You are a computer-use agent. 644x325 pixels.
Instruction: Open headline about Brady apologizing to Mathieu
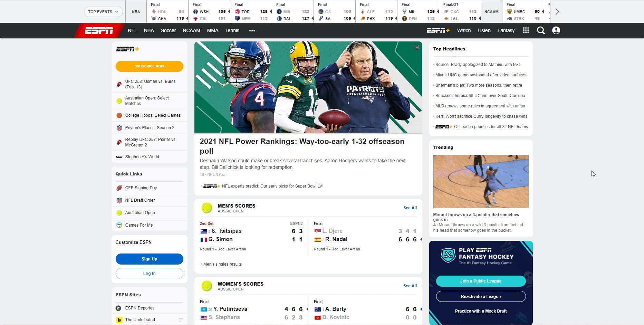pyautogui.click(x=478, y=65)
